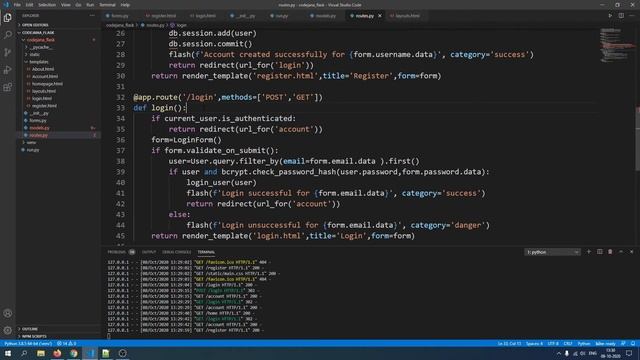This screenshot has height=360, width=640.
Task: Launch Firefox from the taskbar
Action: point(57,353)
